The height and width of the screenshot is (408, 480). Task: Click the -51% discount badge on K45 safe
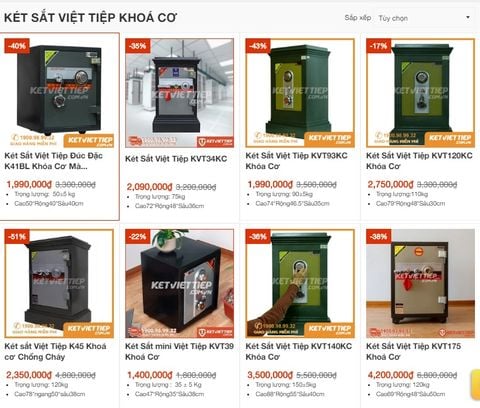(17, 236)
